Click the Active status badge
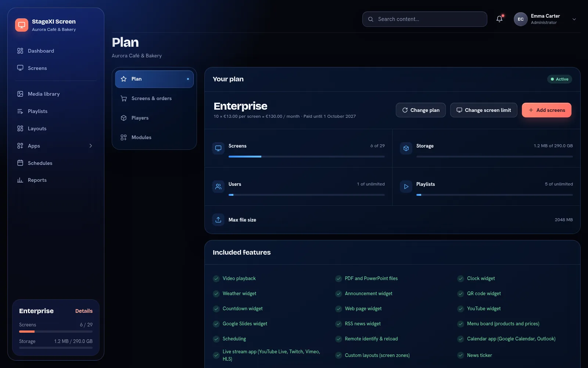Viewport: 588px width, 368px height. tap(559, 79)
